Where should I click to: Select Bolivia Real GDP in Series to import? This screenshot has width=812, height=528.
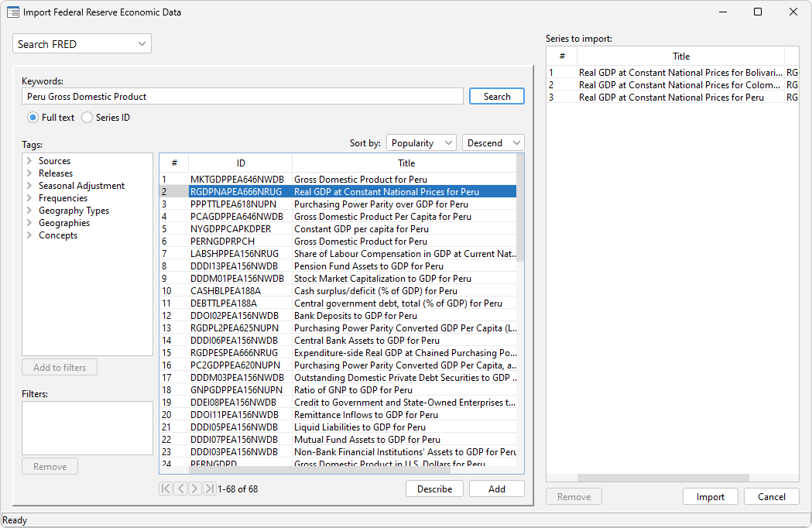tap(673, 73)
